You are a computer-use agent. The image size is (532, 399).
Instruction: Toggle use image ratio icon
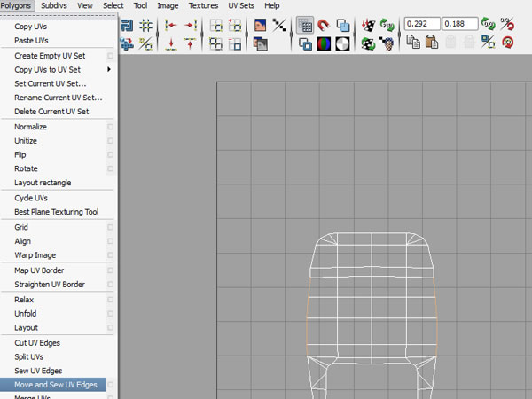387,44
